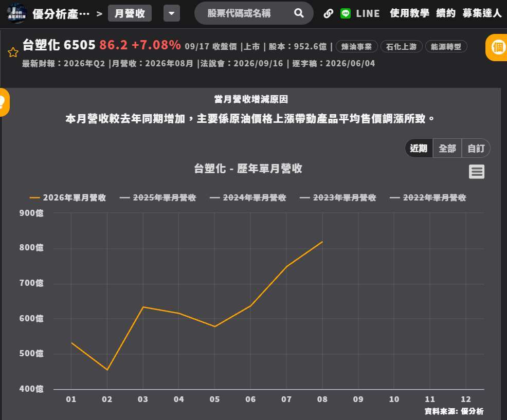Open the chart hamburger menu icon
Viewport: 507px width, 420px height.
point(477,171)
